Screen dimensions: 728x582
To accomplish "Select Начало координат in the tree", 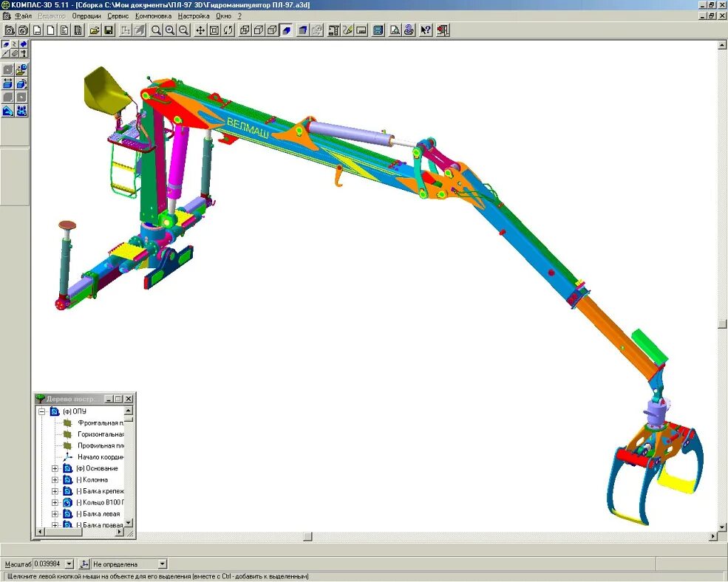I will click(x=101, y=457).
